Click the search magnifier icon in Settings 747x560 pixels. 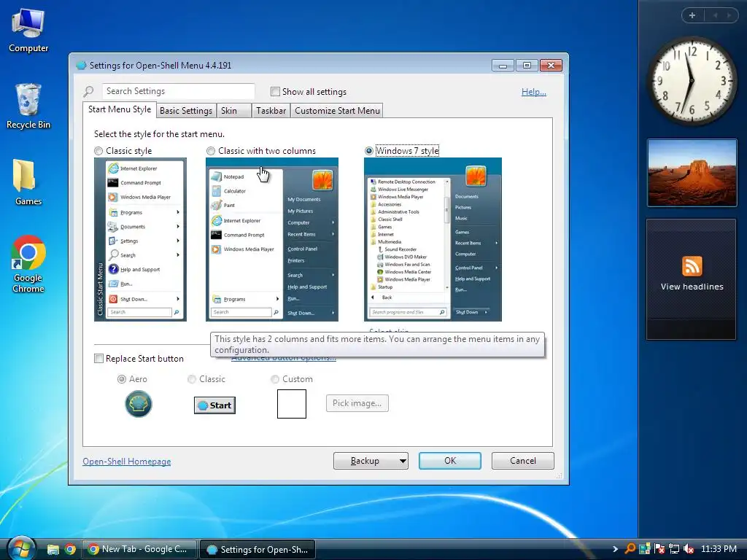coord(88,91)
